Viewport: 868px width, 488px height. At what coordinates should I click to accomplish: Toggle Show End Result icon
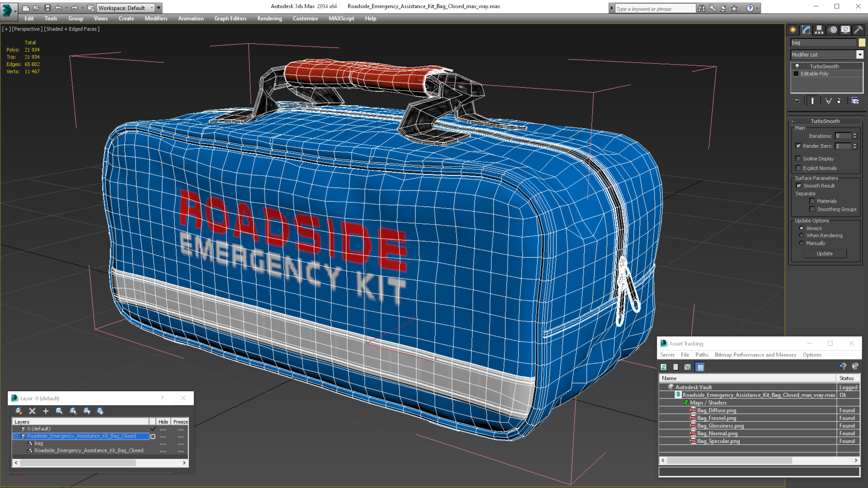point(813,101)
